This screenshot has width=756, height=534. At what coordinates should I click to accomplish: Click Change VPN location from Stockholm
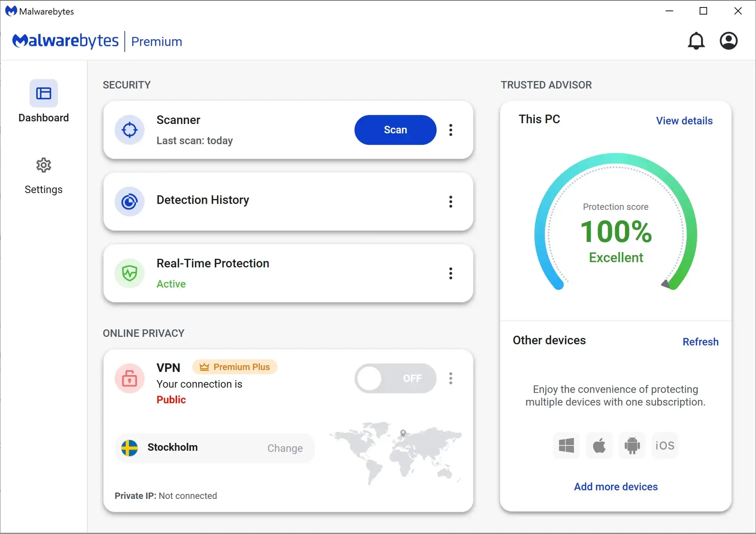click(285, 448)
